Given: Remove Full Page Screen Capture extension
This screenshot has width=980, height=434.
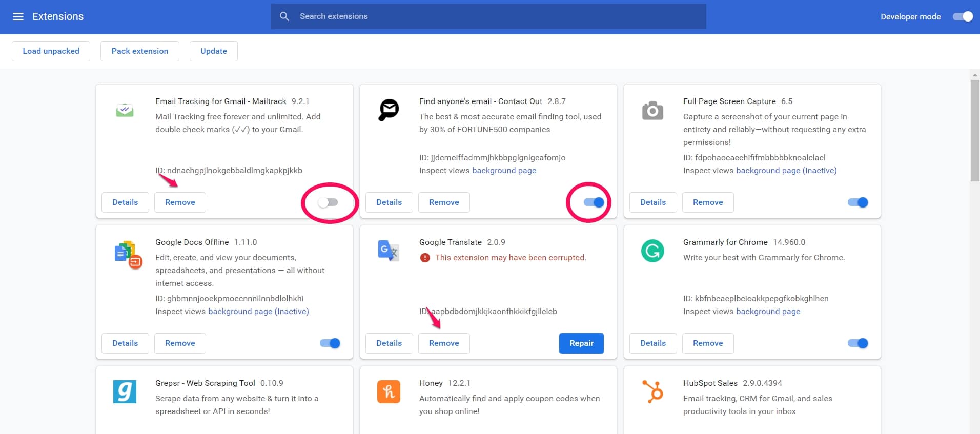Looking at the screenshot, I should pyautogui.click(x=708, y=202).
